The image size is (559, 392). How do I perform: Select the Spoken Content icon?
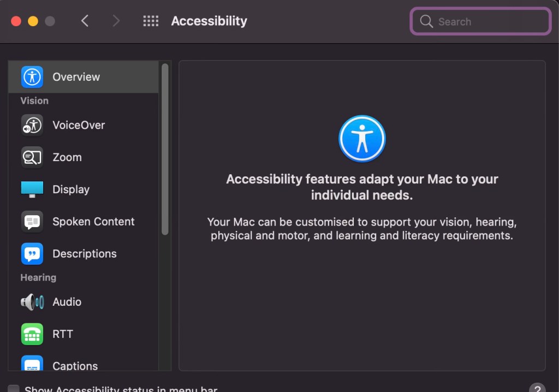32,222
